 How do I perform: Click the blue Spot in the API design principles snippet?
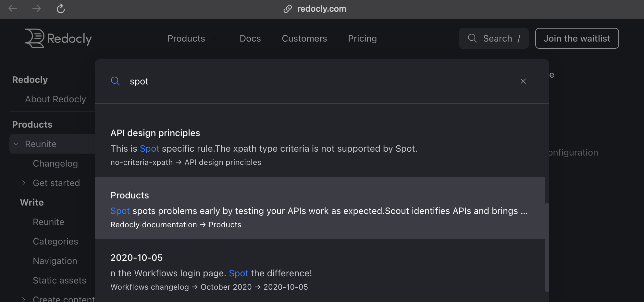(x=149, y=148)
